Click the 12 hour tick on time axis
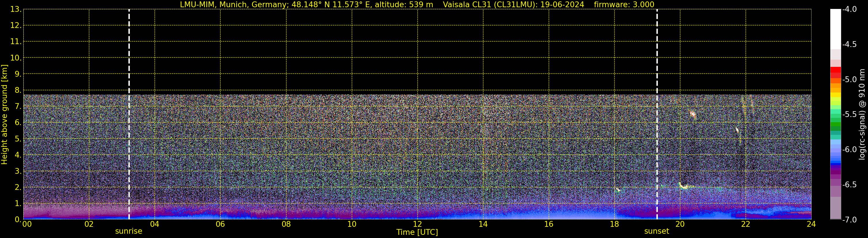The height and width of the screenshot is (238, 868). point(417,224)
